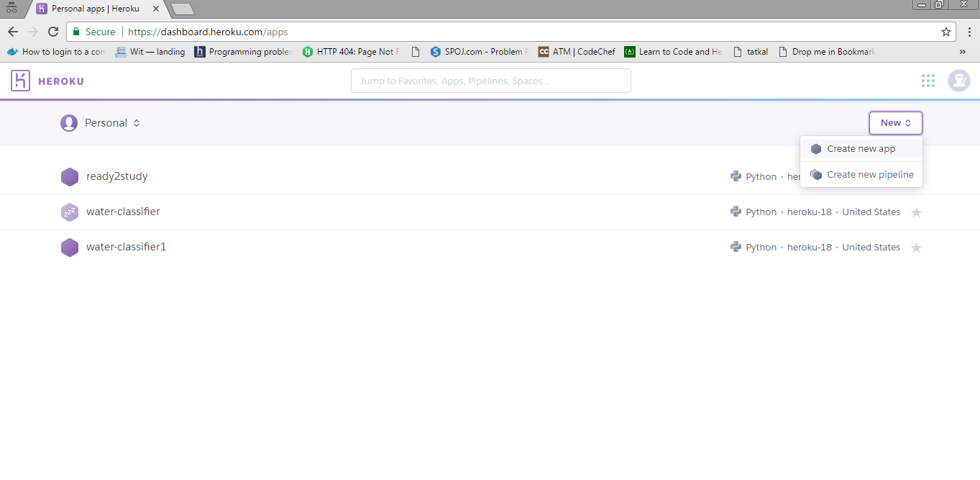Image resolution: width=980 pixels, height=480 pixels.
Task: Open the apps grid launcher icon
Action: [x=928, y=81]
